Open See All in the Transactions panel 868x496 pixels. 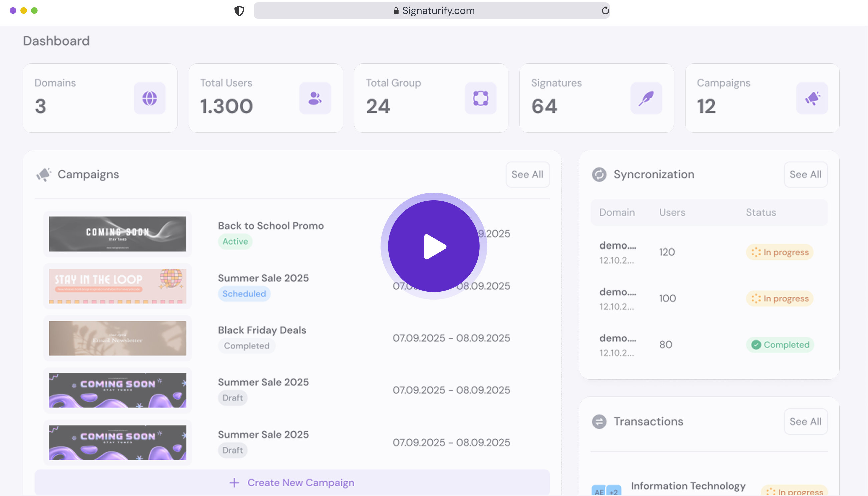(x=805, y=422)
